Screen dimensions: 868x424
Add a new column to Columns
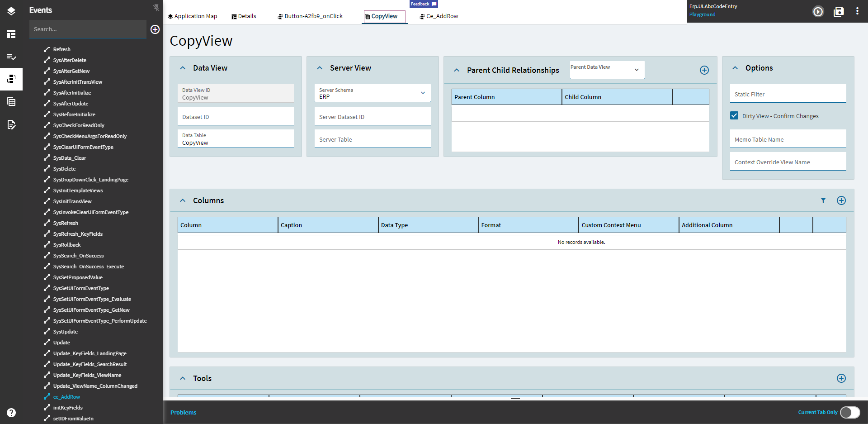point(841,200)
